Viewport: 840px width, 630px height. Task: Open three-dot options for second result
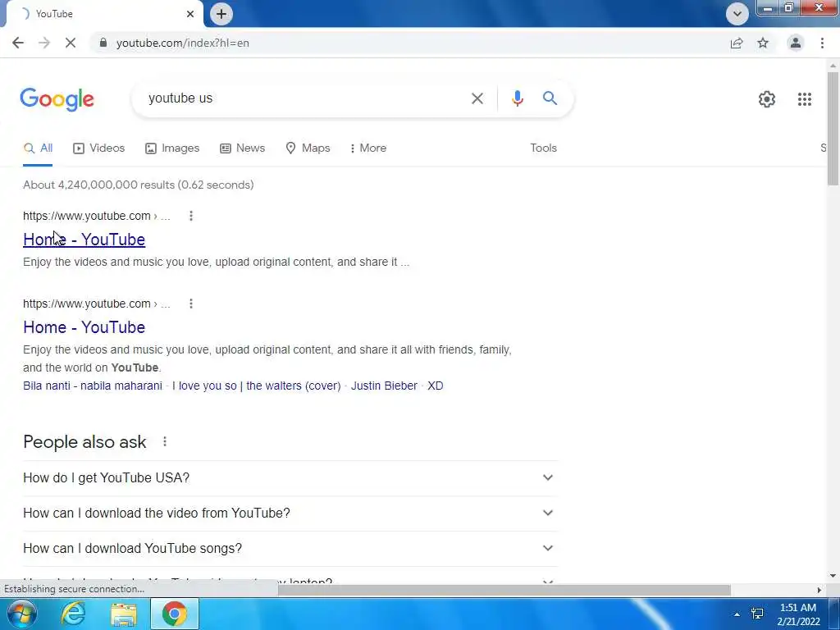[x=190, y=304]
